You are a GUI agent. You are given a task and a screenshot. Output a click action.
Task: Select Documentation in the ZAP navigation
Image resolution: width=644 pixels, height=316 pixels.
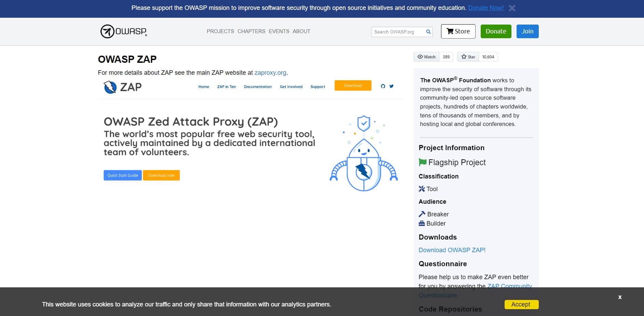[x=258, y=87]
